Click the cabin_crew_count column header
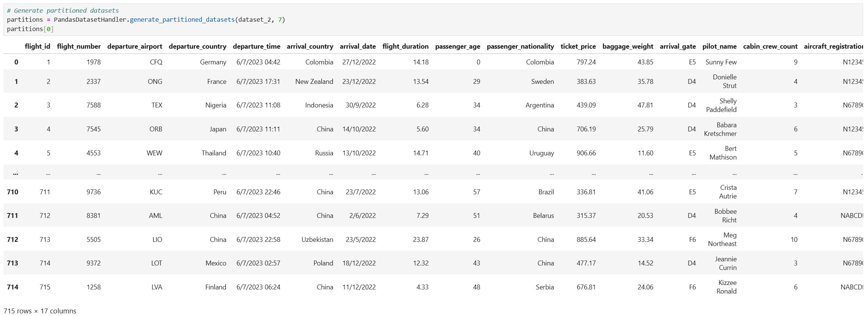Image resolution: width=868 pixels, height=316 pixels. pos(770,46)
